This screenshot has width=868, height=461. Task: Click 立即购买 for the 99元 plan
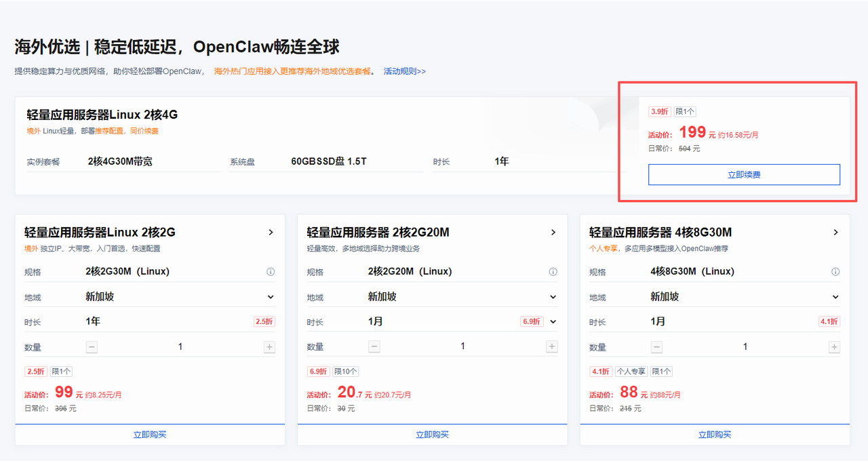150,435
